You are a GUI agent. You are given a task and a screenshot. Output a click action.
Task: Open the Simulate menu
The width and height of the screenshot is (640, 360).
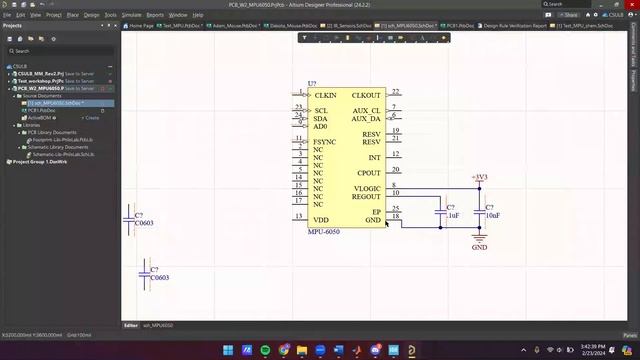click(131, 15)
